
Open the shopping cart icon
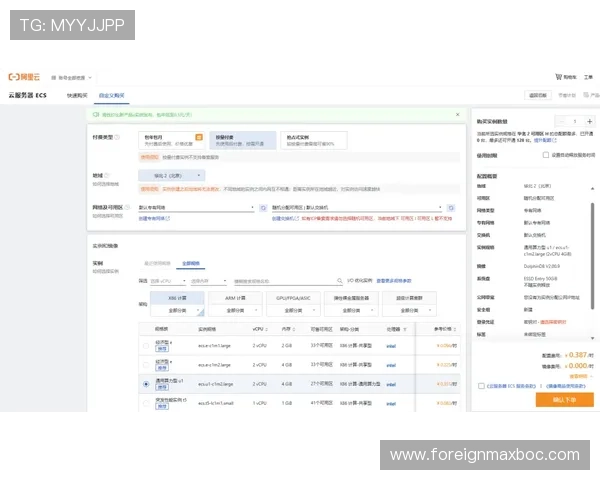(x=558, y=76)
